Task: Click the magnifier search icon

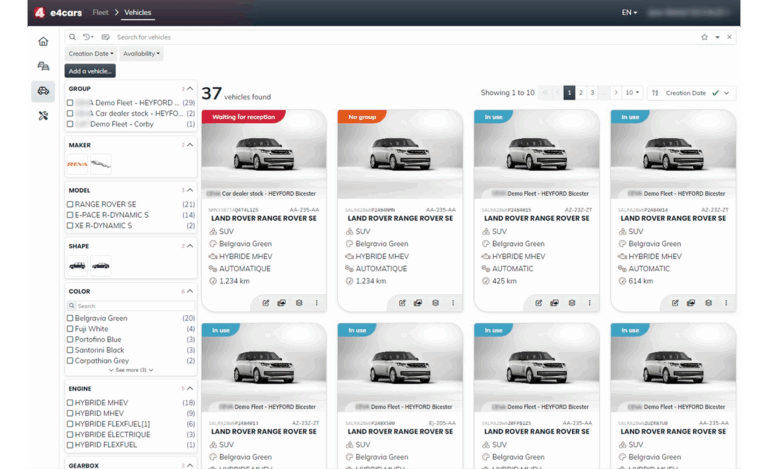Action: pyautogui.click(x=72, y=37)
